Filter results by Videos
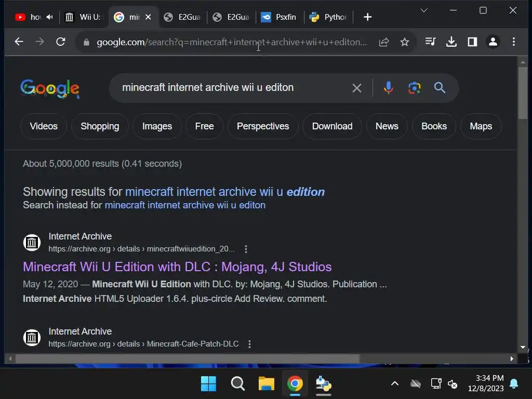532x399 pixels. [x=44, y=126]
